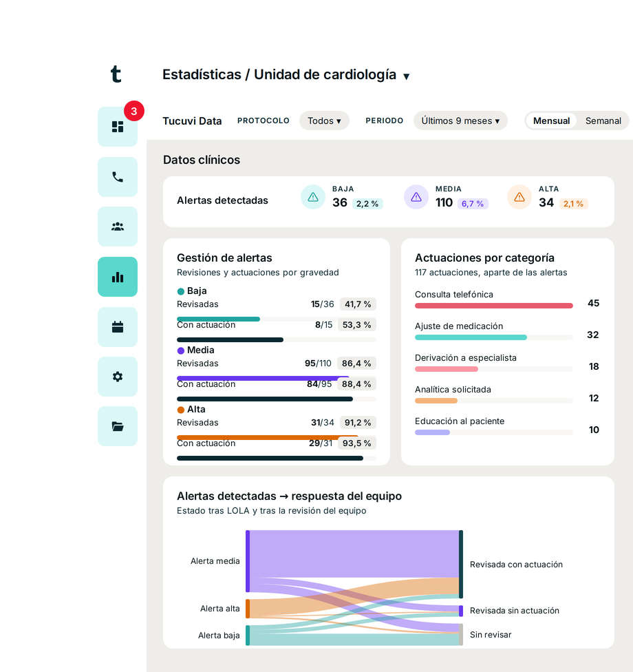Click the Educación al paciente lavender bar
The image size is (633, 672).
point(432,432)
